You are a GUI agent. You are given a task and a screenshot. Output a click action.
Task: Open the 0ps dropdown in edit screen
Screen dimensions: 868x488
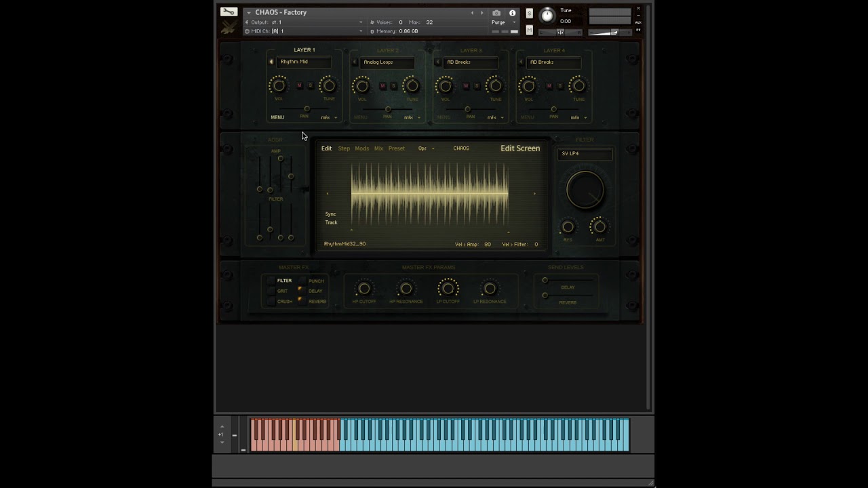pyautogui.click(x=426, y=148)
